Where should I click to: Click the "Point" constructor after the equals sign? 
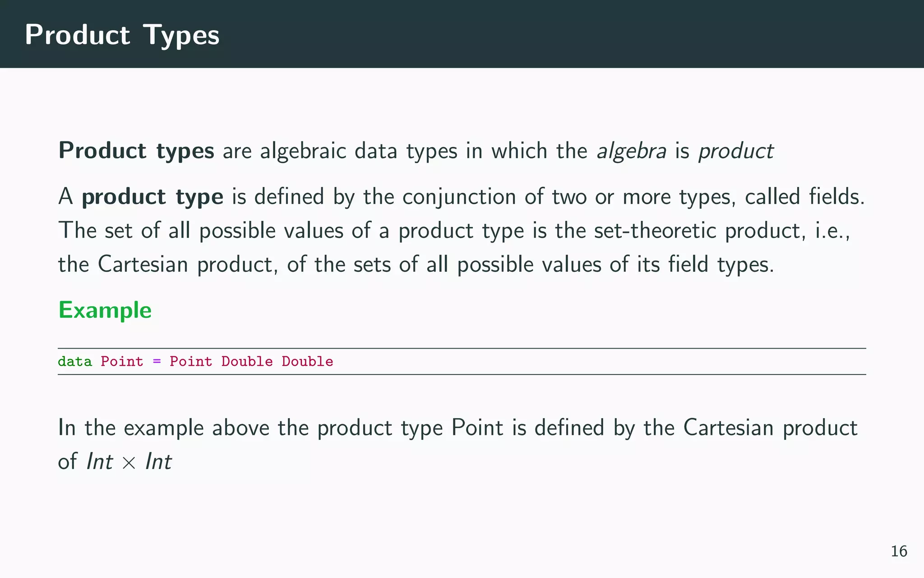coord(191,362)
